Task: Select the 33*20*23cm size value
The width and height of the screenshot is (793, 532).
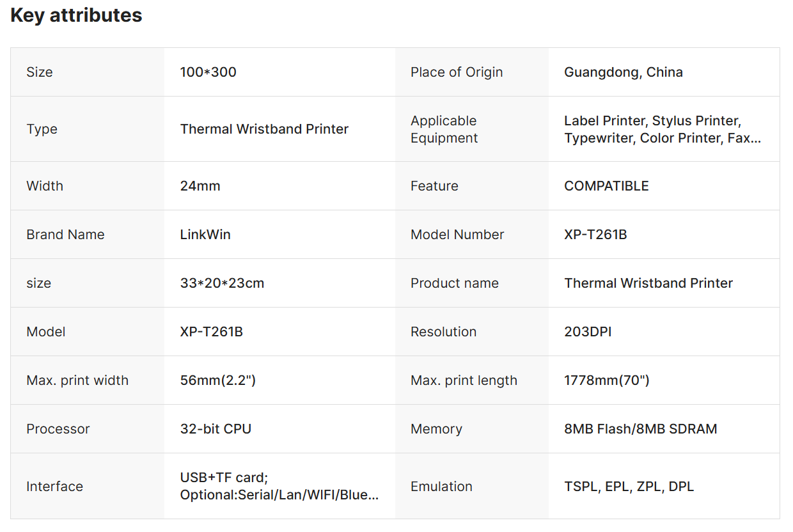Action: point(222,283)
